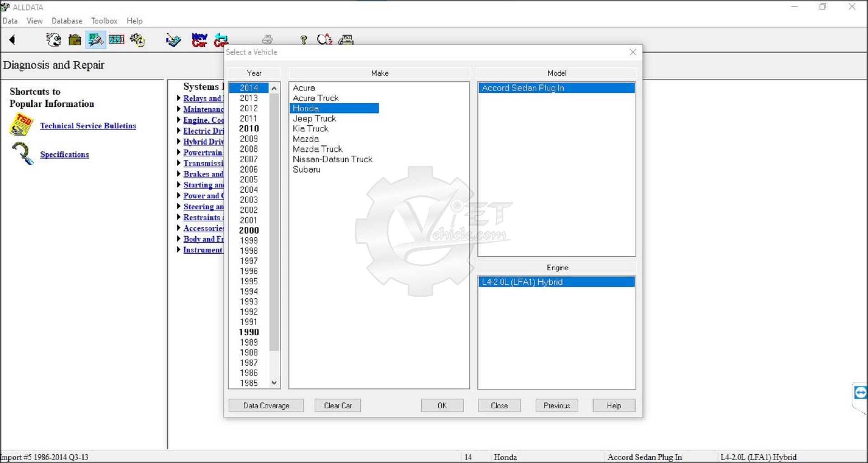
Task: Open the View menu
Action: 34,21
